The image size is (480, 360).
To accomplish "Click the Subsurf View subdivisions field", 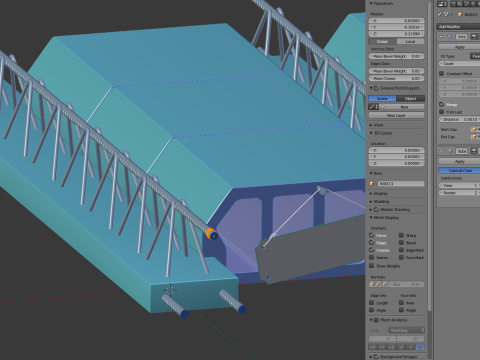I will tap(459, 185).
